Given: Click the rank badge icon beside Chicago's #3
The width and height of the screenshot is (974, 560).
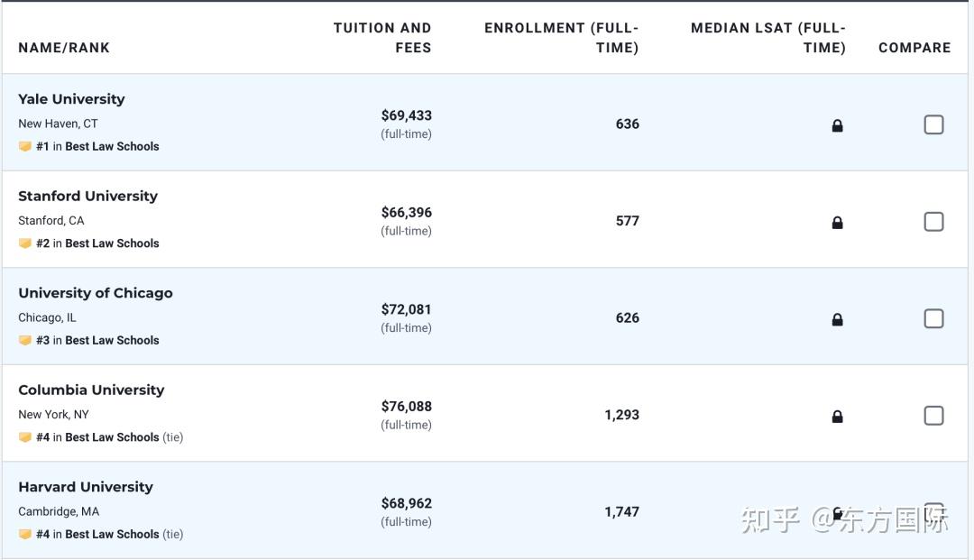Looking at the screenshot, I should [25, 340].
